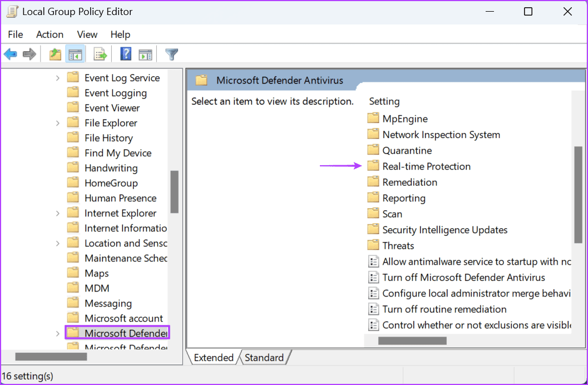This screenshot has height=385, width=588.
Task: Click the Real-time Protection folder icon
Action: coord(373,166)
